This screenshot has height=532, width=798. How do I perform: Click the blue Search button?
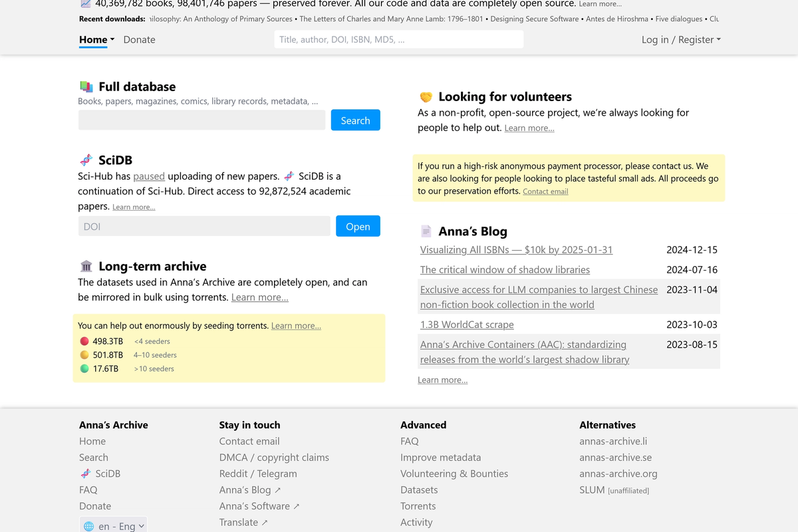click(x=356, y=120)
